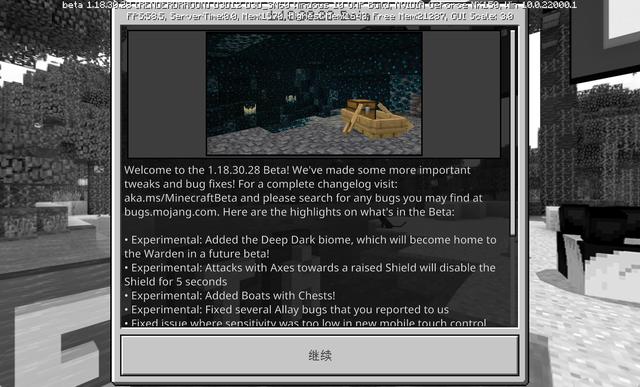Click the 继续 continue button

[320, 355]
